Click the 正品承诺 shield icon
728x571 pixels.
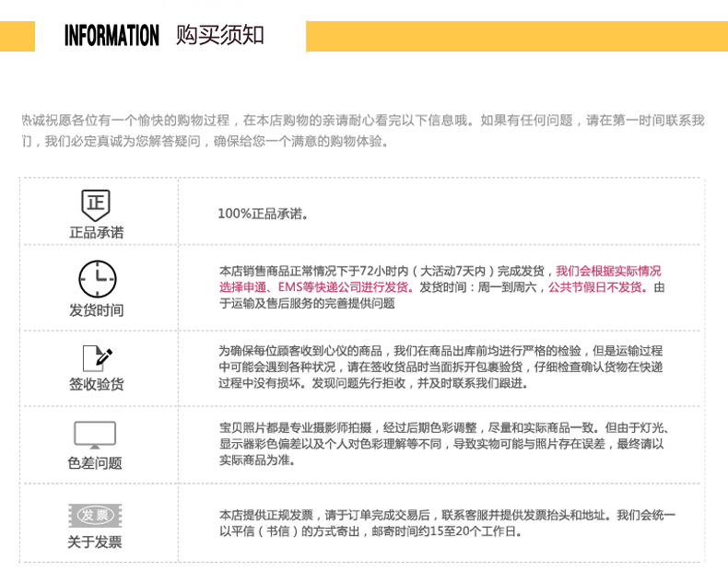coord(96,205)
